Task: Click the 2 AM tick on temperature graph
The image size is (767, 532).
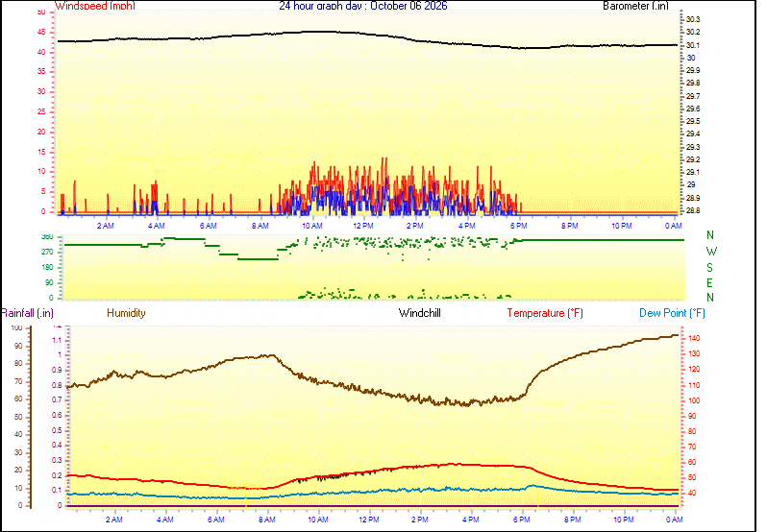Action: pos(114,520)
